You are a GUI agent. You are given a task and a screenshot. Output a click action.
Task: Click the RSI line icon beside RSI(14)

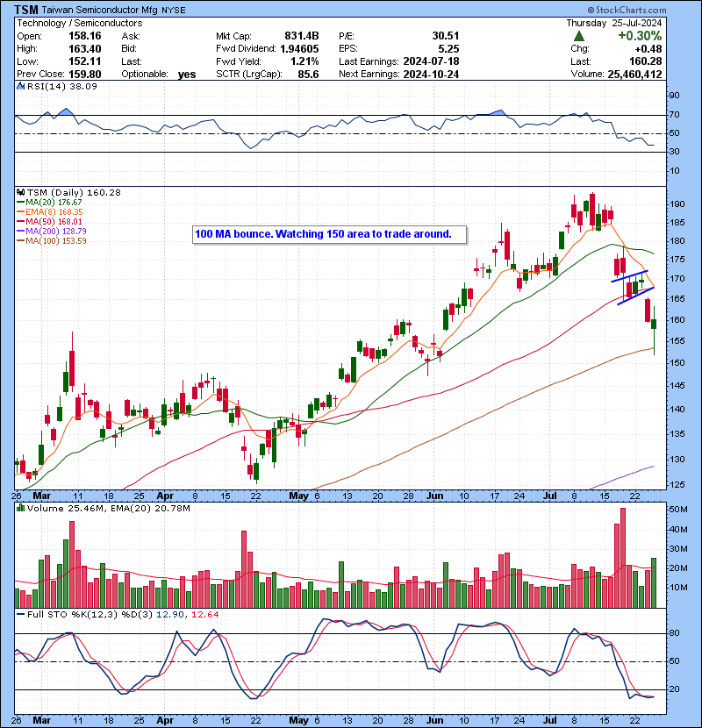pyautogui.click(x=21, y=86)
